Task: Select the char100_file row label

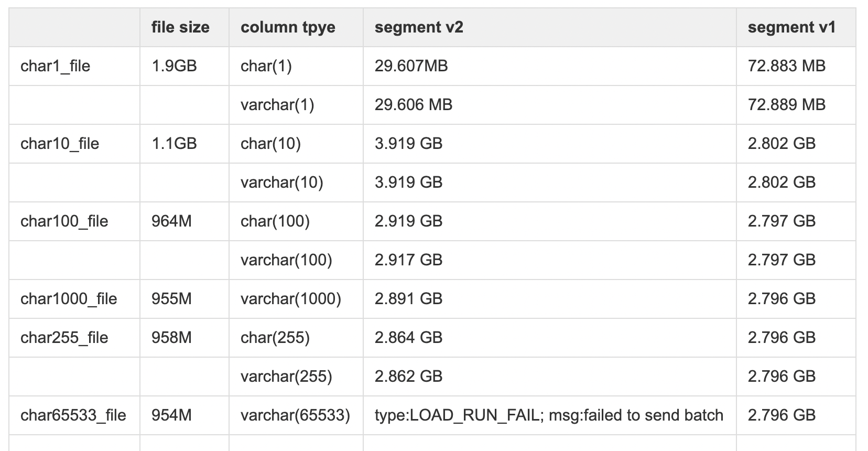Action: (x=64, y=221)
